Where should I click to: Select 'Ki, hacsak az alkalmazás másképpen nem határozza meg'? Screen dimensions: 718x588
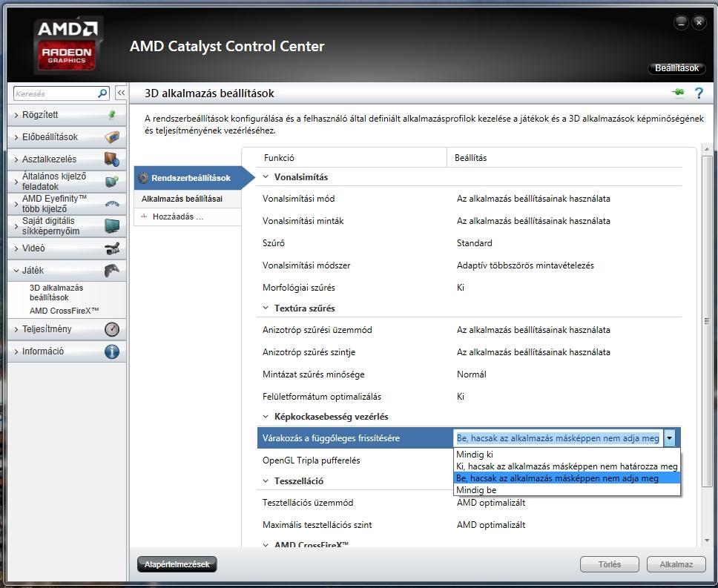(567, 466)
